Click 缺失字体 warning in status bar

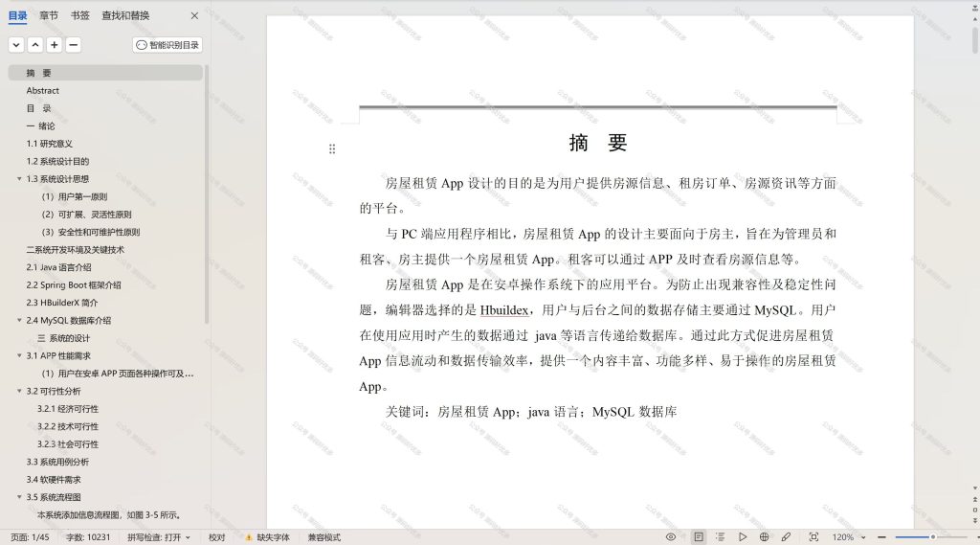(268, 537)
